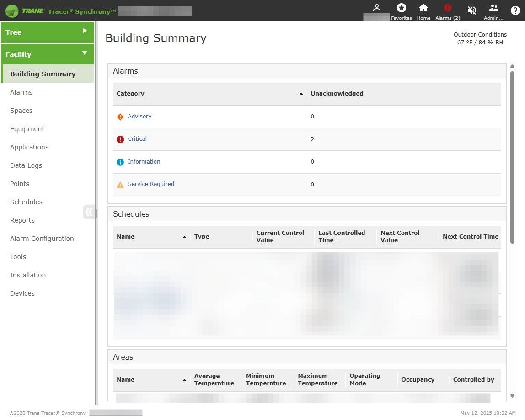This screenshot has width=525, height=420.
Task: Click the scroll down arrow
Action: pyautogui.click(x=512, y=396)
